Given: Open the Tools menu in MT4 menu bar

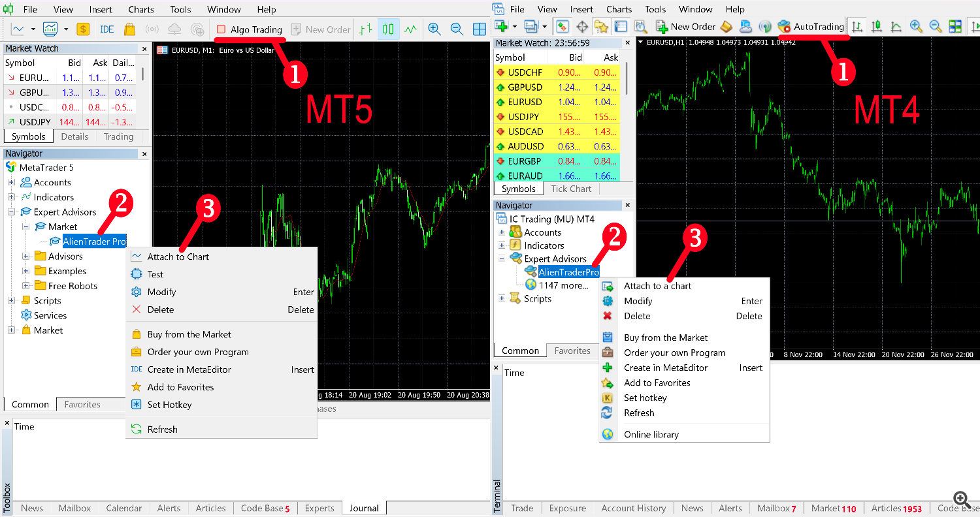Looking at the screenshot, I should (655, 9).
